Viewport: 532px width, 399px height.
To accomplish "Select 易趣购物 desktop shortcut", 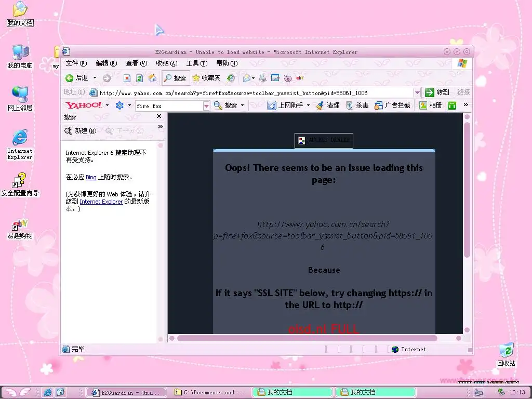I will point(20,229).
